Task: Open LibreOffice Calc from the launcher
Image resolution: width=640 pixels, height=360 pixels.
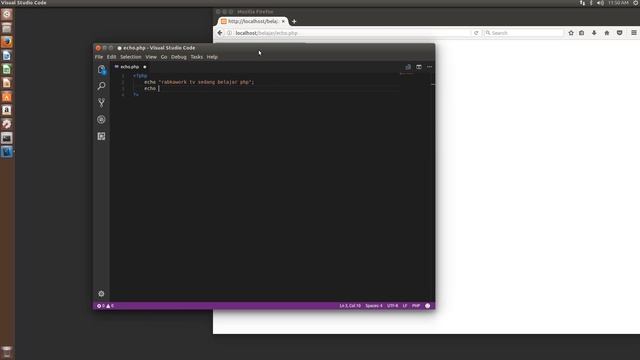Action: click(7, 69)
